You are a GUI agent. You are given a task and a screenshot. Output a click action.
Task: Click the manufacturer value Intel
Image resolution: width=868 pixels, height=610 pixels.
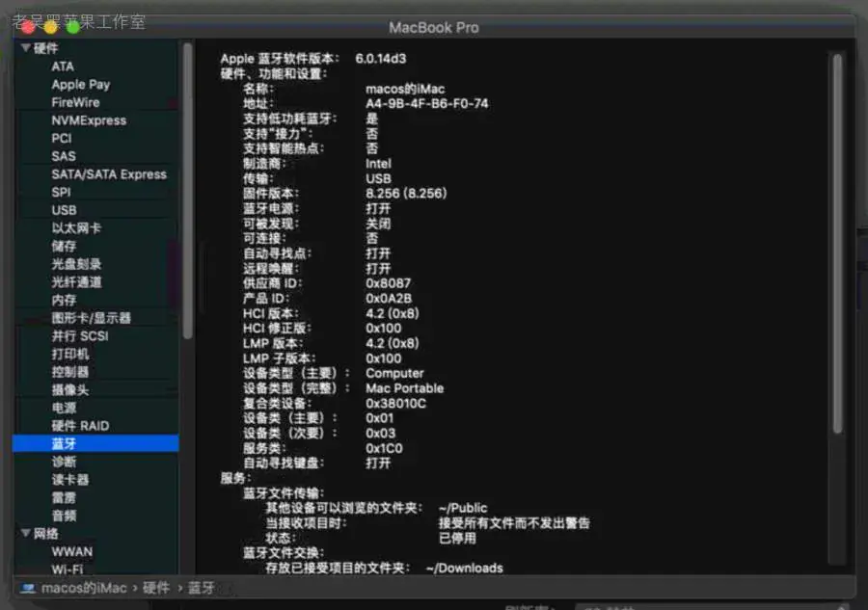pos(378,164)
